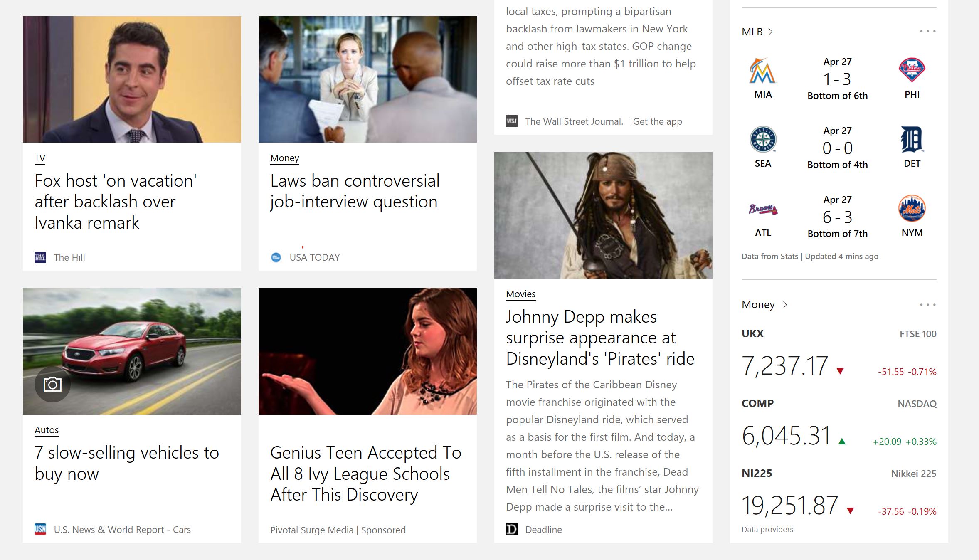Viewport: 979px width, 560px height.
Task: Click the Get the app link
Action: (x=657, y=121)
